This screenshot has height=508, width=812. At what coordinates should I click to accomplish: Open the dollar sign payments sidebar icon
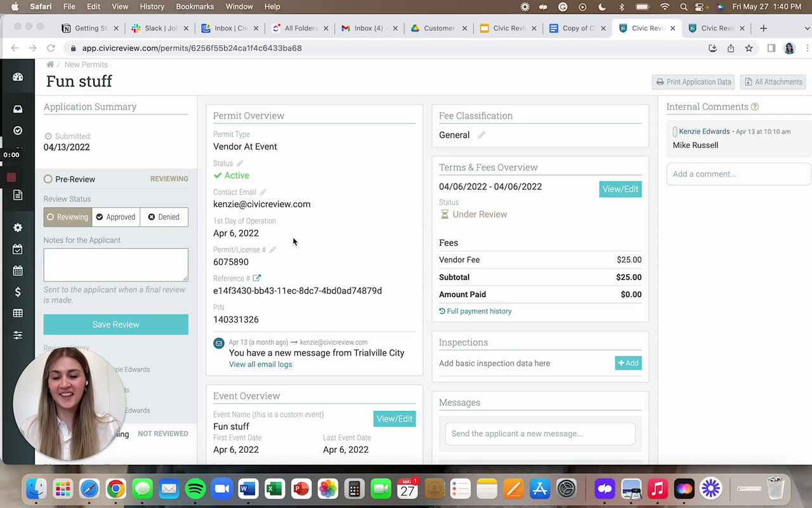(18, 292)
